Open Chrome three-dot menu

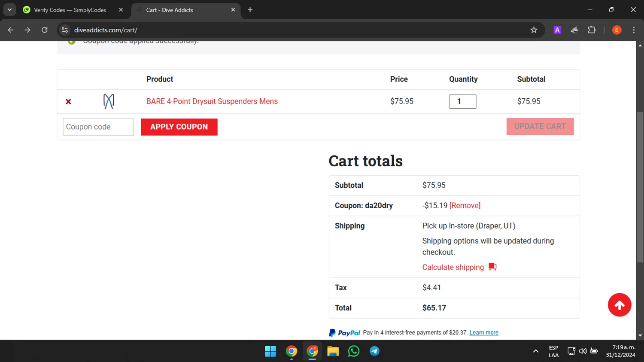click(x=634, y=30)
